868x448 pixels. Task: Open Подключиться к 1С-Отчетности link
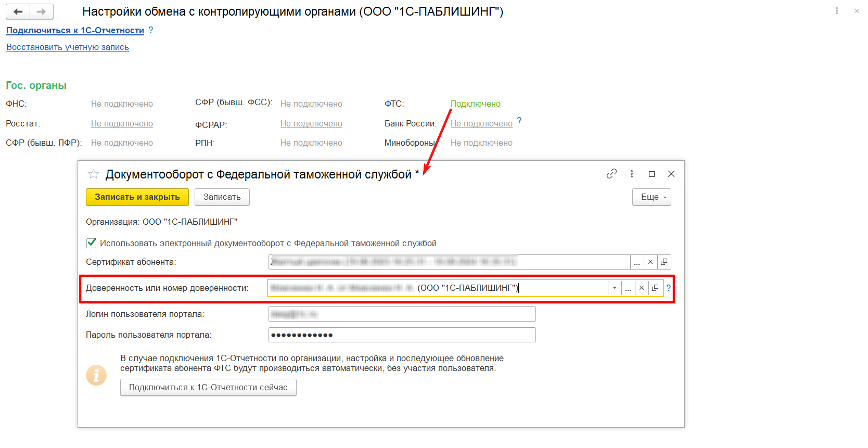pyautogui.click(x=75, y=30)
